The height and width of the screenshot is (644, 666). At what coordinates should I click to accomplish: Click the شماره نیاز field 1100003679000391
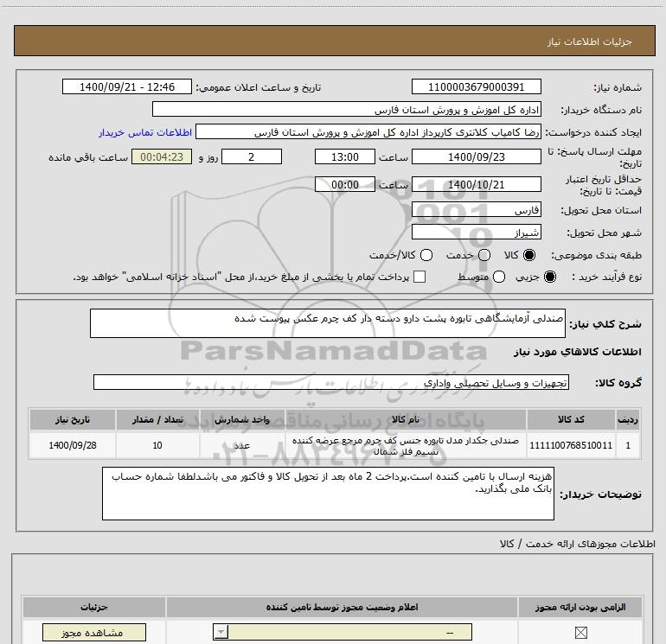tap(476, 86)
